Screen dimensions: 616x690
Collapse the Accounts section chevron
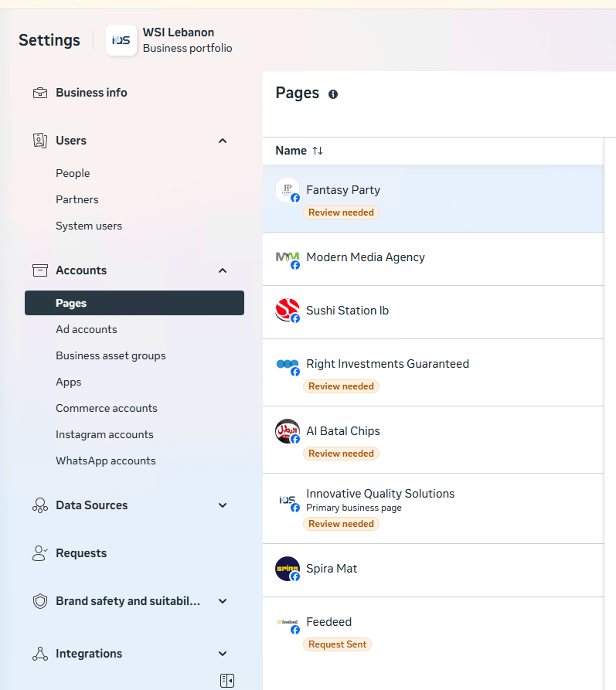click(223, 270)
